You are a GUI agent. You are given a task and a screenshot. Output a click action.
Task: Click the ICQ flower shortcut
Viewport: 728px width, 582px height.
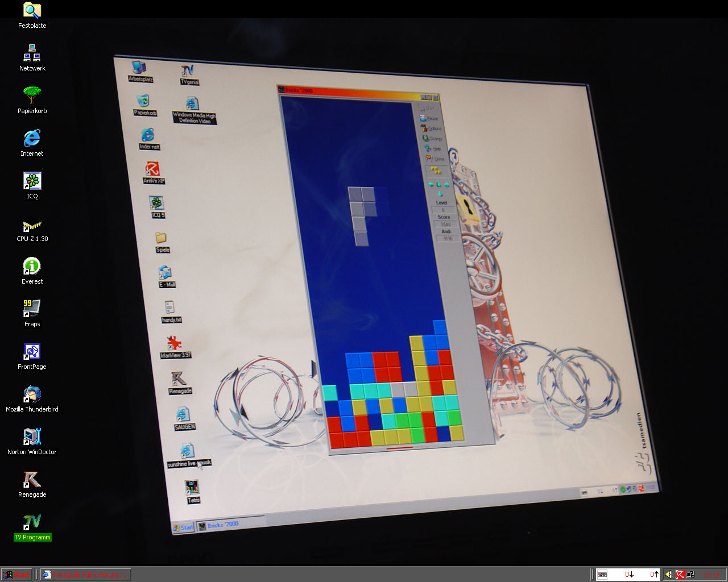[32, 181]
